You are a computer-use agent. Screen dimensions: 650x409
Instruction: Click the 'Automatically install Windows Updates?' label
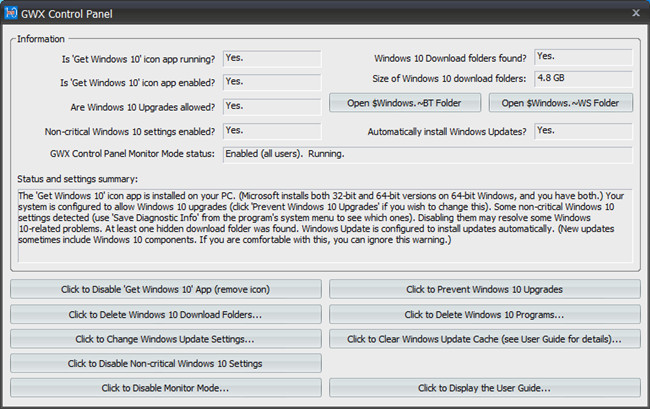click(x=447, y=132)
